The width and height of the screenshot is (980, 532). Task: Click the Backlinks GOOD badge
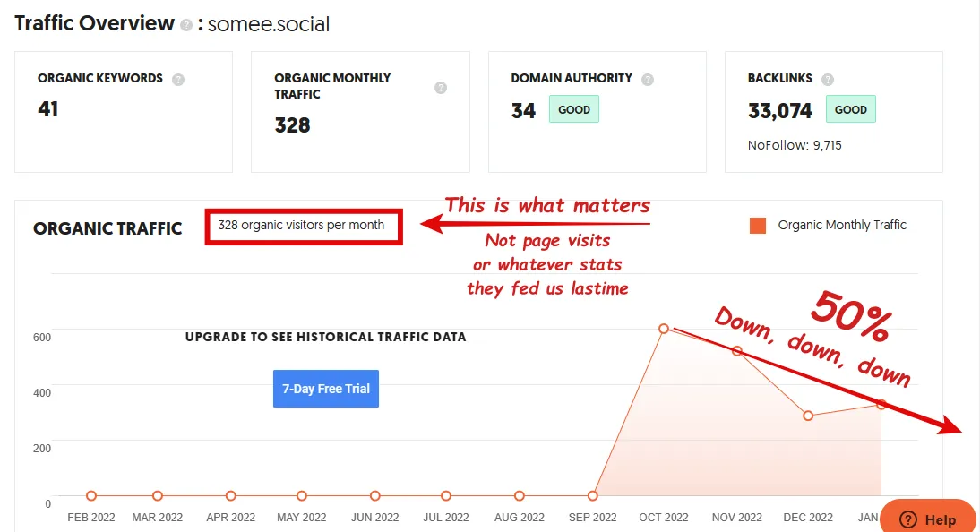coord(850,110)
